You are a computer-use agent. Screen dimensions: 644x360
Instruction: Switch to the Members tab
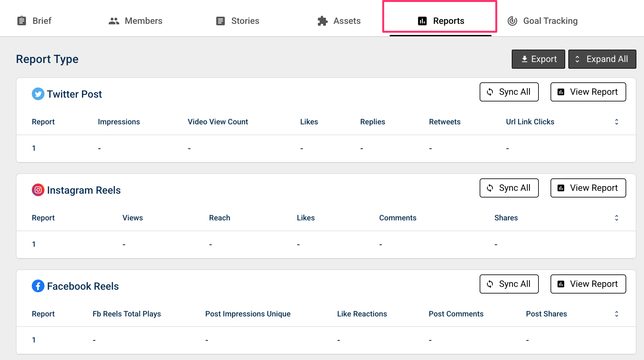tap(135, 21)
